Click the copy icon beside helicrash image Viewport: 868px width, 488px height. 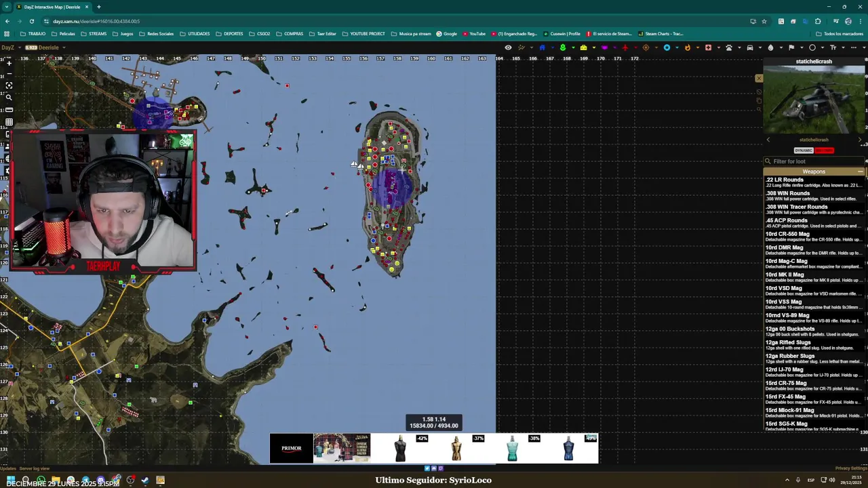[x=759, y=100]
